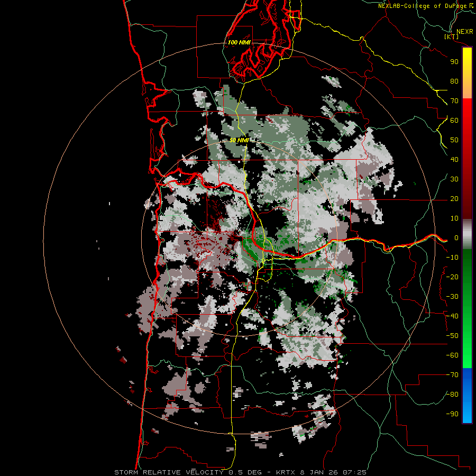The height and width of the screenshot is (476, 476).
Task: Select the -20 value on velocity scale
Action: pos(452,277)
